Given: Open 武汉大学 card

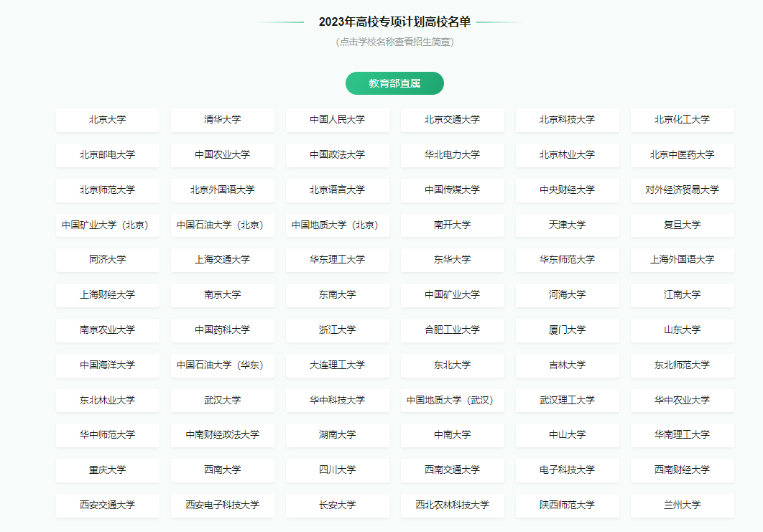Looking at the screenshot, I should [223, 400].
